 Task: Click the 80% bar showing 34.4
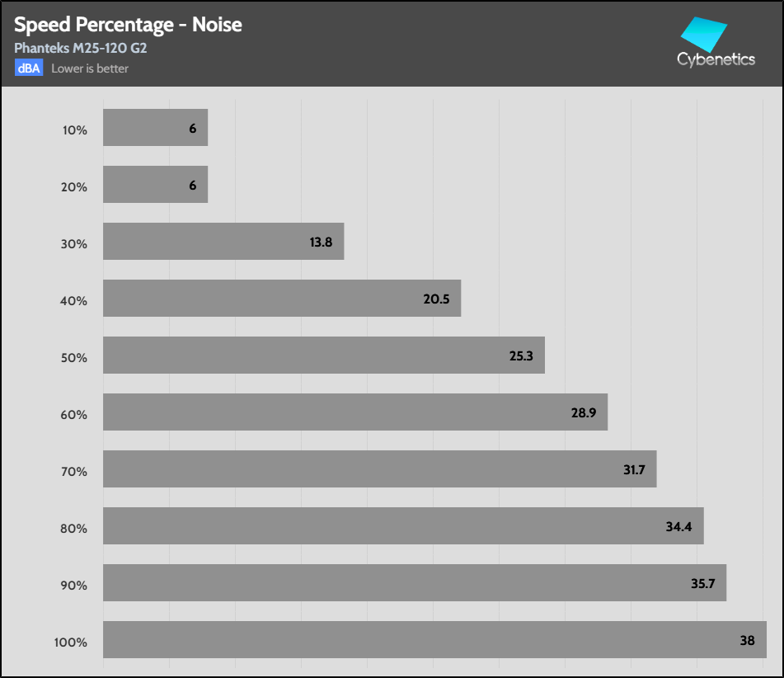coord(403,526)
